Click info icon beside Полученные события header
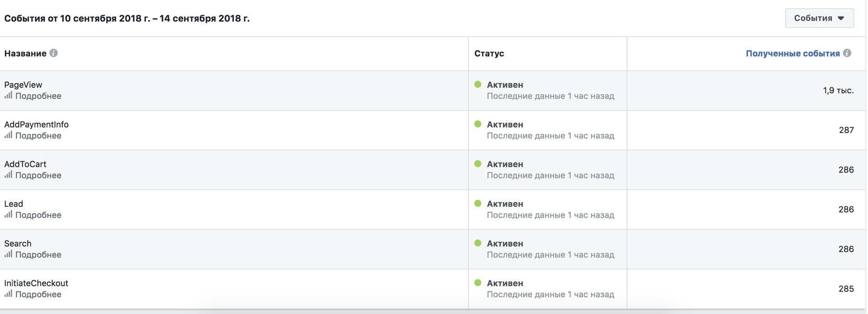The width and height of the screenshot is (868, 314). [847, 53]
